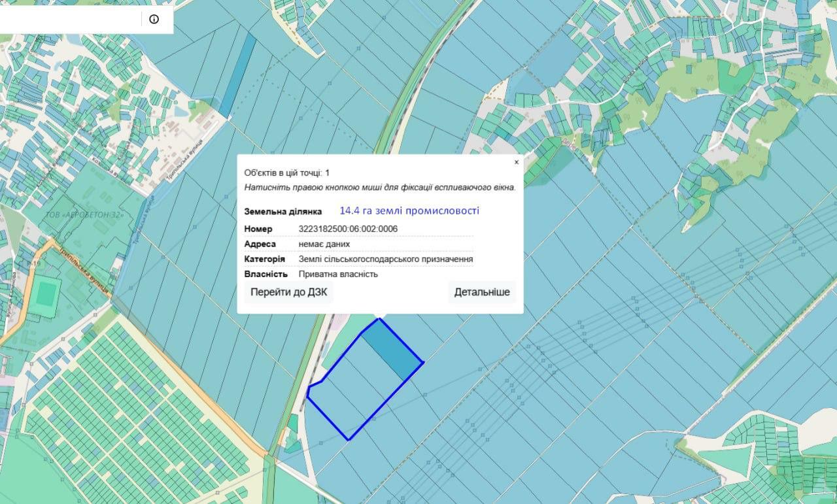Click the popup pointer tip above parcel
Image resolution: width=837 pixels, height=504 pixels.
click(380, 317)
